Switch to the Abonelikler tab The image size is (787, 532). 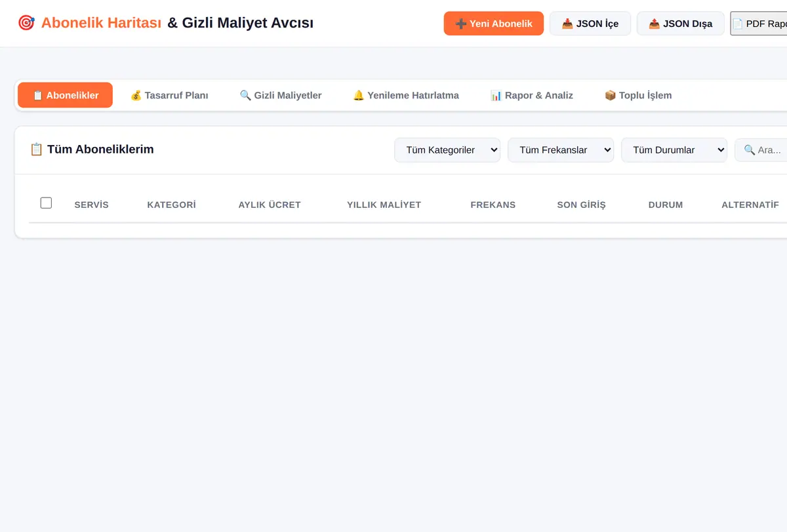pos(65,95)
